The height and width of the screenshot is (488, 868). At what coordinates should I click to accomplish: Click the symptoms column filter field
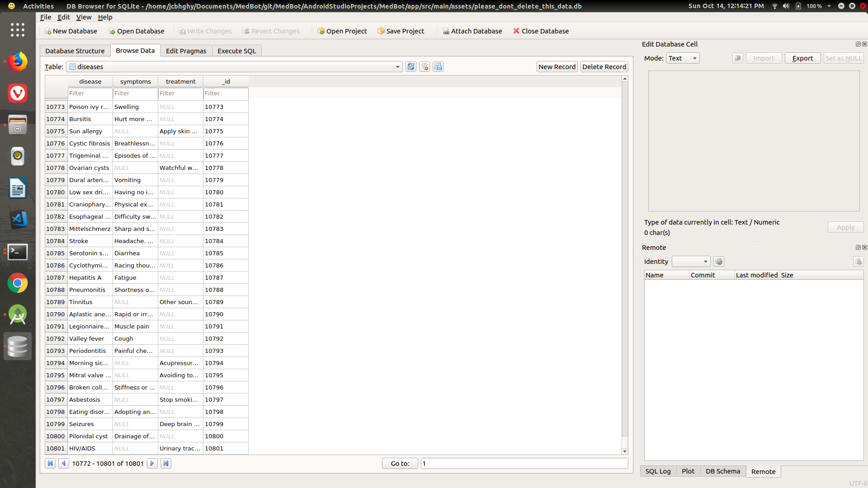pos(135,94)
